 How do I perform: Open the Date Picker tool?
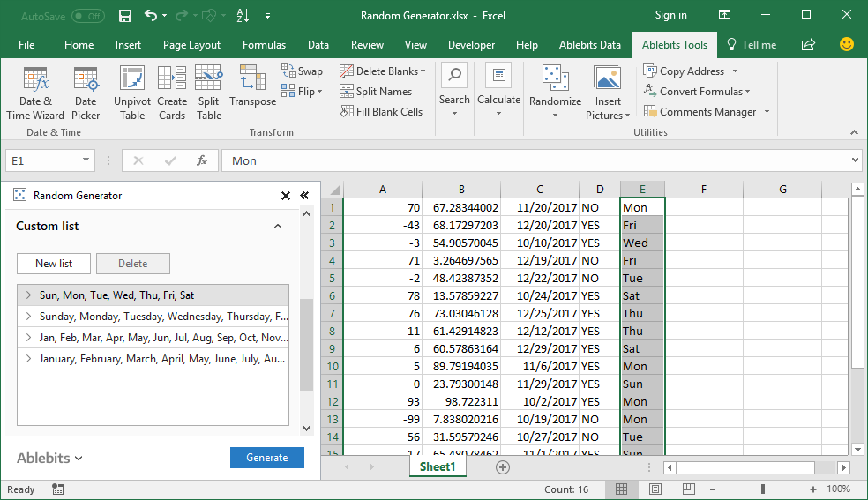[x=86, y=93]
